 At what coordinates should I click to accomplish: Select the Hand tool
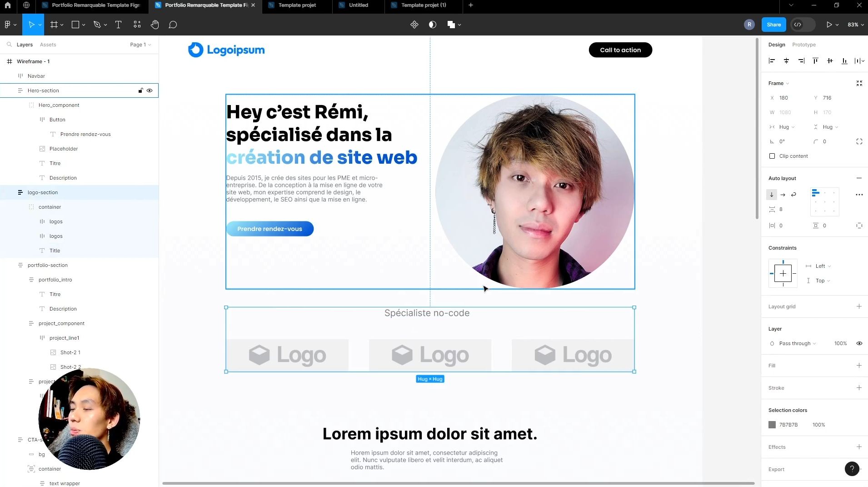[155, 25]
